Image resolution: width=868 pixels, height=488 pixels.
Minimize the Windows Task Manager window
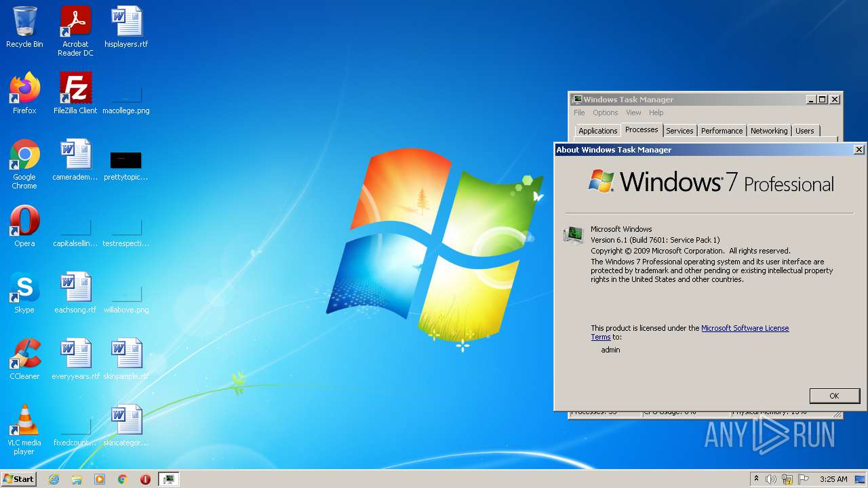(810, 100)
